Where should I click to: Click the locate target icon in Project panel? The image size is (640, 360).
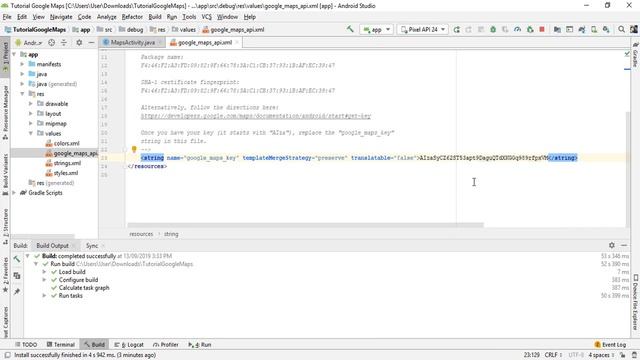[51, 42]
